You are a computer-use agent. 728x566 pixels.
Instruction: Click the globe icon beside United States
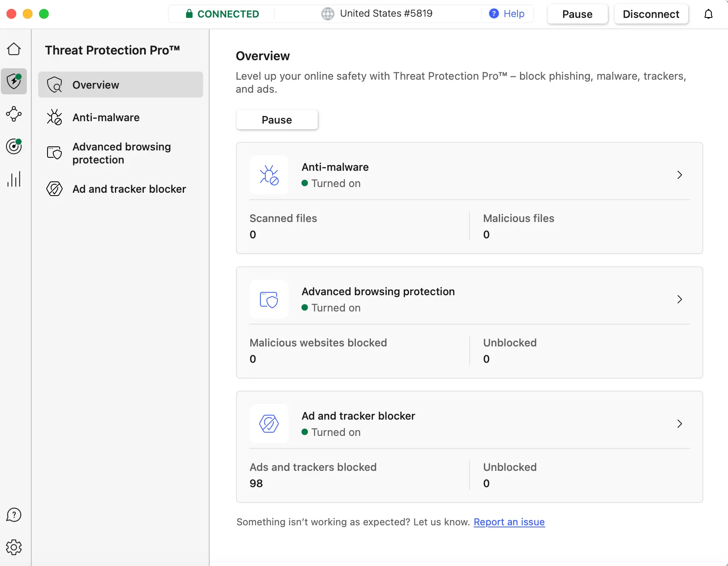pos(328,14)
